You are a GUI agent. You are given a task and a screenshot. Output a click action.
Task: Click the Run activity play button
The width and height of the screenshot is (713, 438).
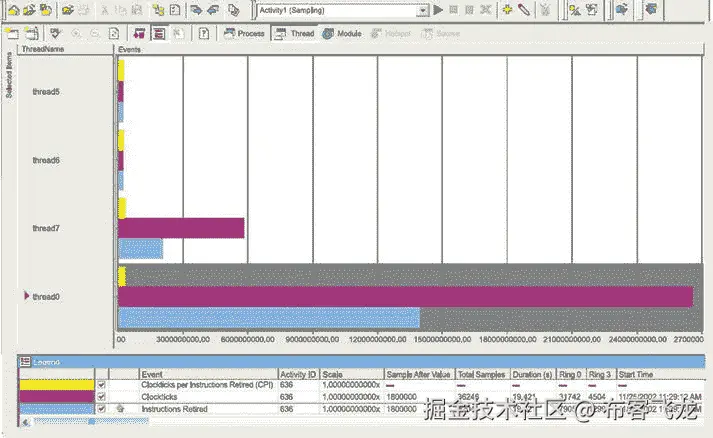pyautogui.click(x=438, y=10)
